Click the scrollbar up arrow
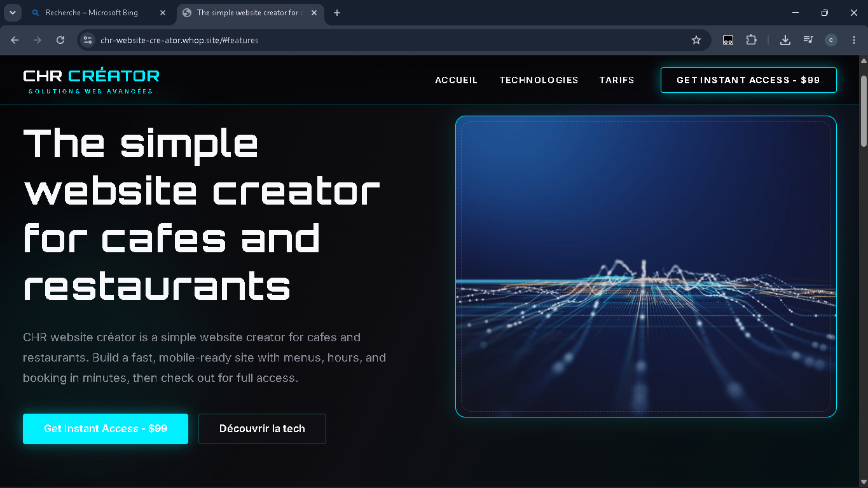 [x=863, y=60]
